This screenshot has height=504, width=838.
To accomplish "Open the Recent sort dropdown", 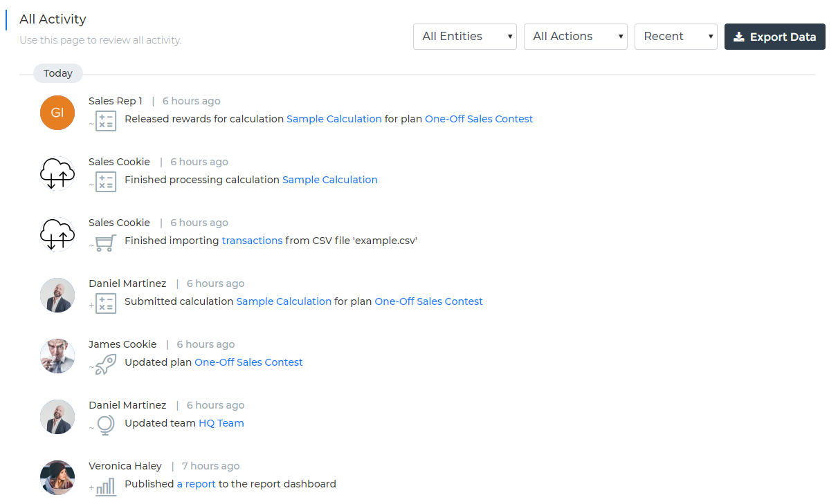I will (675, 37).
